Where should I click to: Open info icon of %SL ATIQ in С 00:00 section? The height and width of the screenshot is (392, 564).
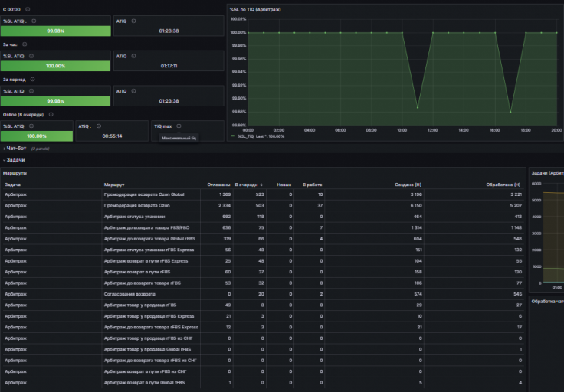click(34, 21)
